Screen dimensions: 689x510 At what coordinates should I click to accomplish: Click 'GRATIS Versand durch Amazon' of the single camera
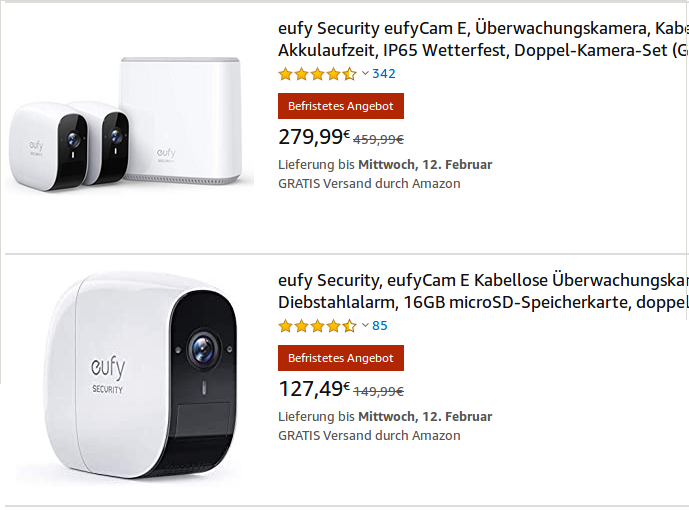(x=369, y=435)
